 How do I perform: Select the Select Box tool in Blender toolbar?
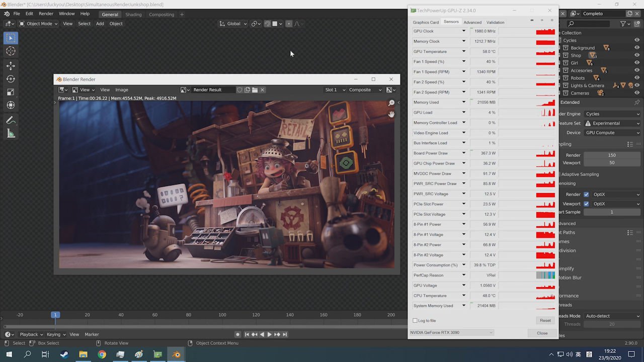11,38
